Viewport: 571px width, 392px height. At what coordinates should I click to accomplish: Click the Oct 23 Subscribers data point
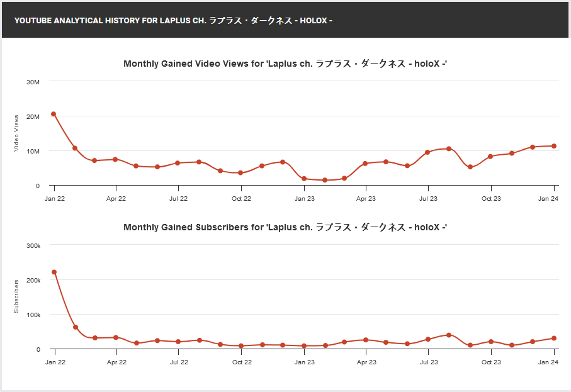(491, 342)
